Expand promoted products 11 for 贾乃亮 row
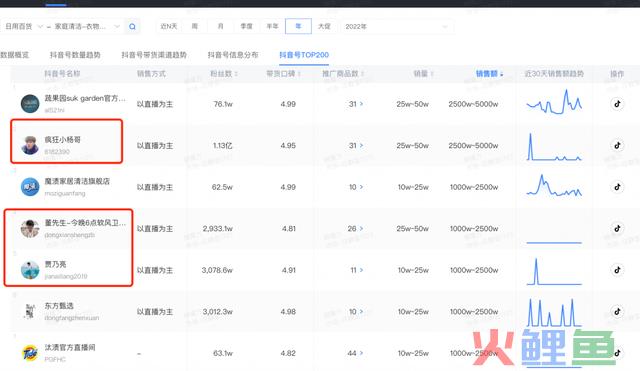The width and height of the screenshot is (640, 371). [356, 270]
